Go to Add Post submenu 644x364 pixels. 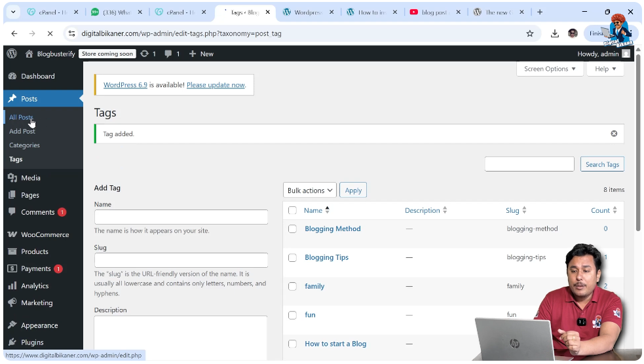tap(22, 132)
